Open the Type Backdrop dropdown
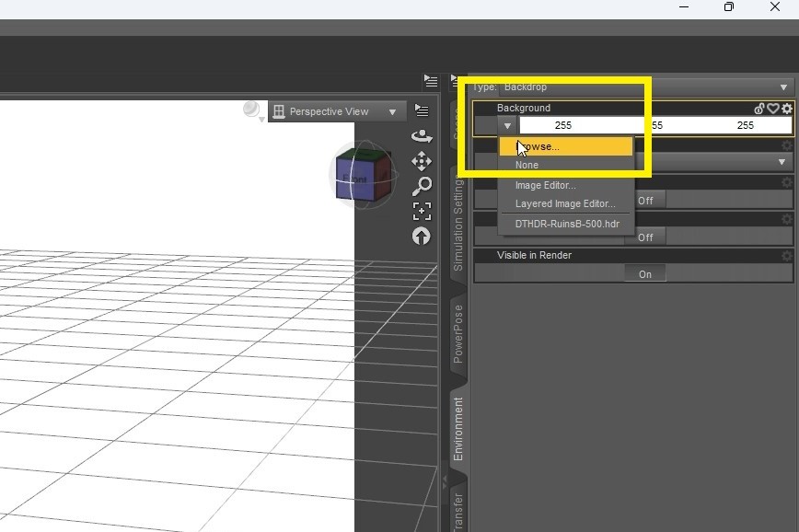This screenshot has height=532, width=799. pos(646,87)
